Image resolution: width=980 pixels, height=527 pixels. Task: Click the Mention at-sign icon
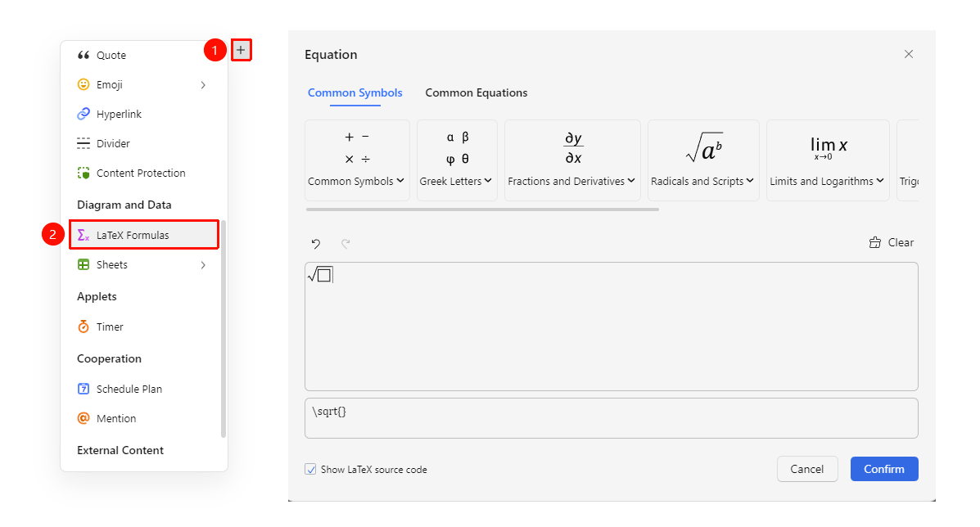(x=84, y=418)
